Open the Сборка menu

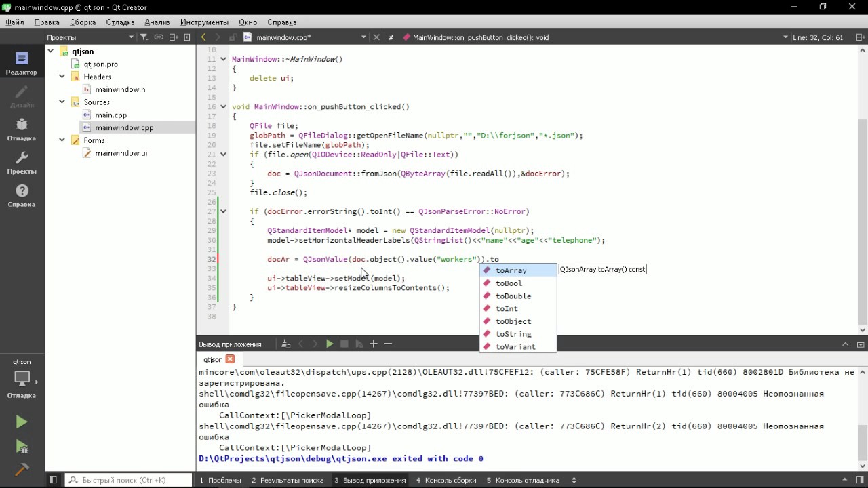click(83, 22)
